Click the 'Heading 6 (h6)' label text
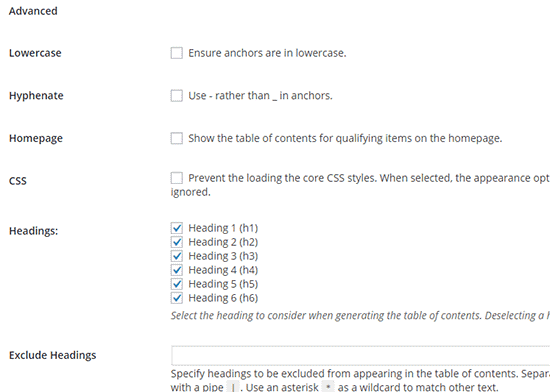The image size is (550, 392). coord(223,298)
